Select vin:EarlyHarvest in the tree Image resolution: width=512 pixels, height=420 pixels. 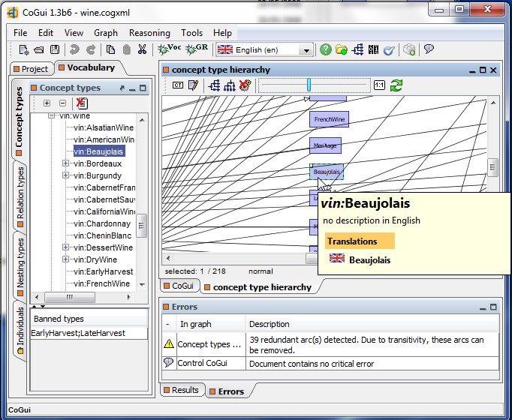click(x=104, y=271)
